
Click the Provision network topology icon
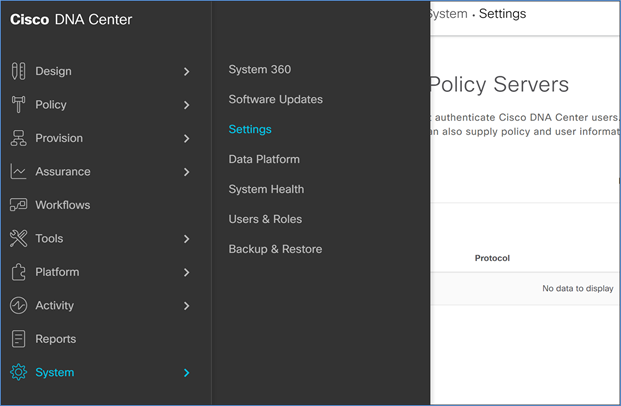pyautogui.click(x=18, y=138)
